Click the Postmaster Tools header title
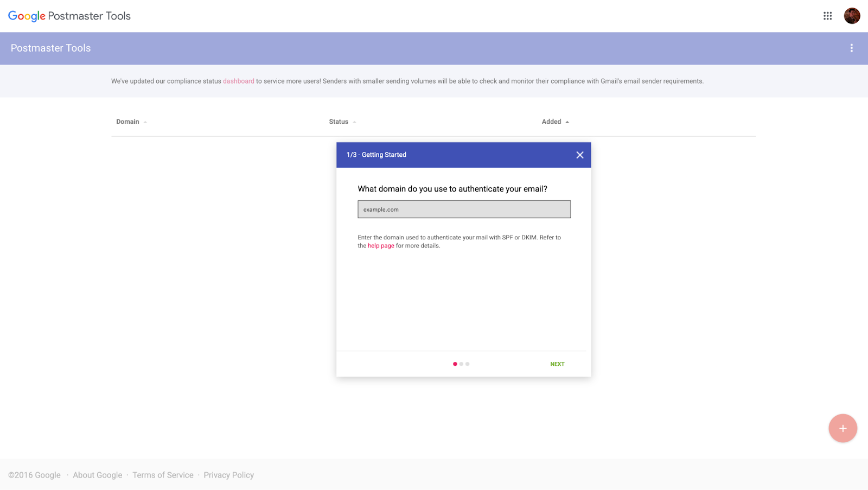Screen dimensions: 868x490 50,48
